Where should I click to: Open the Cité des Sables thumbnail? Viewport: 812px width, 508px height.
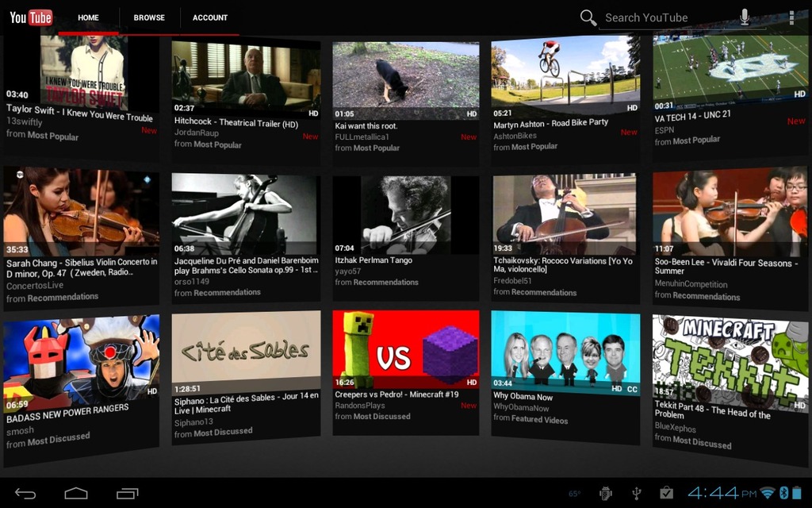point(246,353)
